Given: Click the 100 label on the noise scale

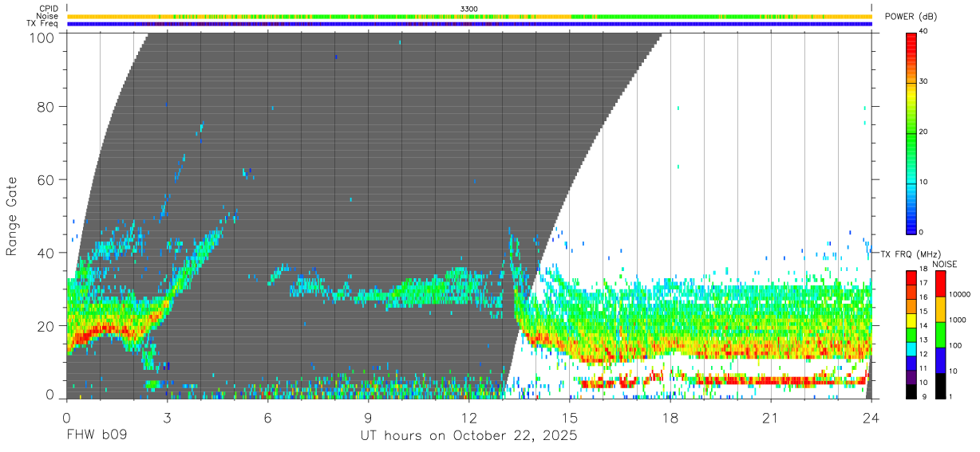Looking at the screenshot, I should [954, 346].
